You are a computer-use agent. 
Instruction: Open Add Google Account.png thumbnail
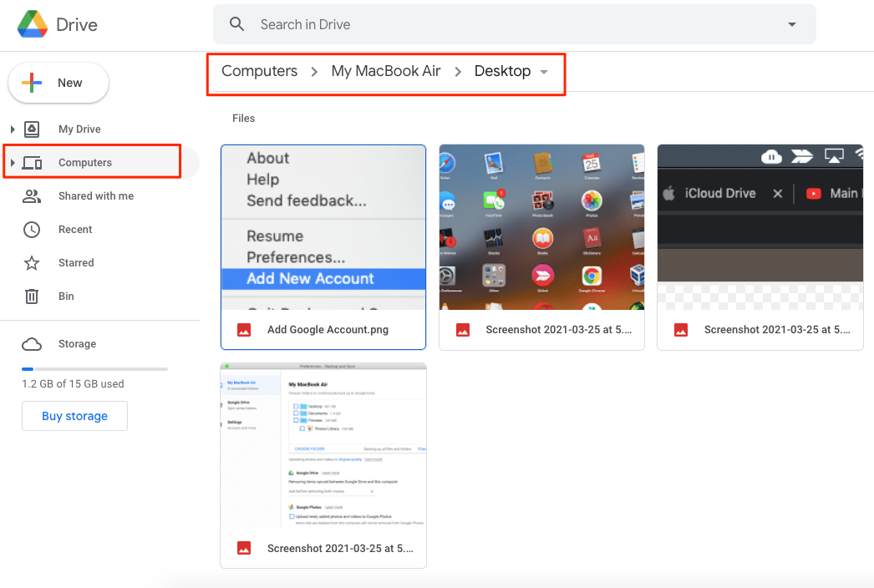323,227
